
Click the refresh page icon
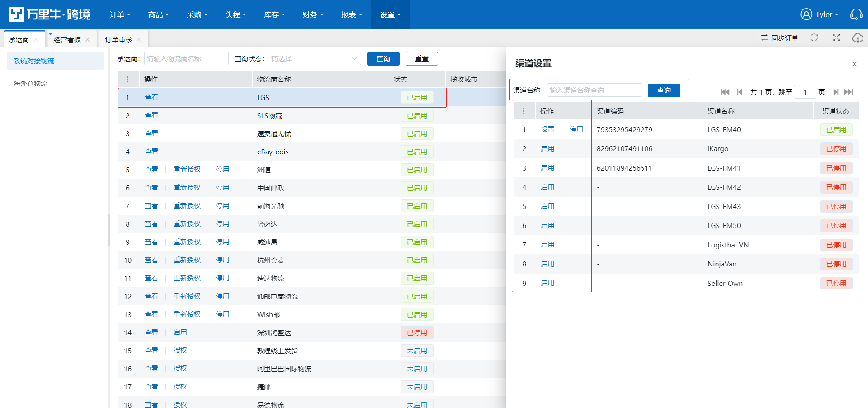click(814, 38)
